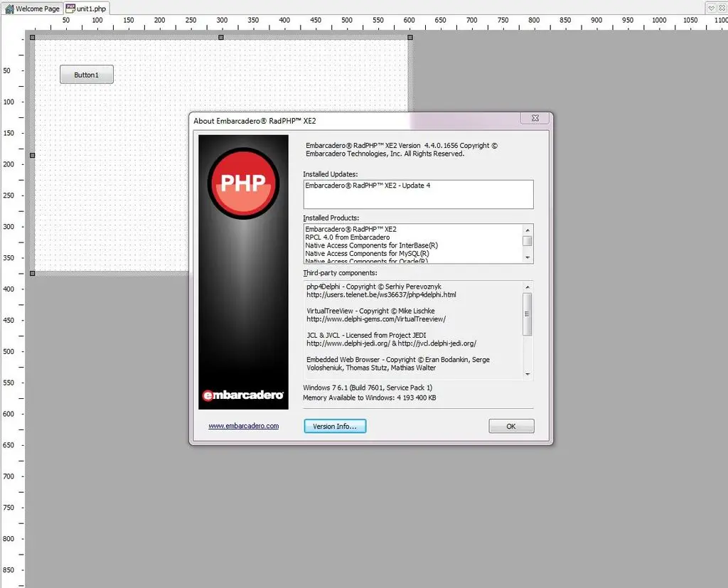The image size is (728, 588).
Task: Click the php4delphi.html URL text
Action: [381, 295]
